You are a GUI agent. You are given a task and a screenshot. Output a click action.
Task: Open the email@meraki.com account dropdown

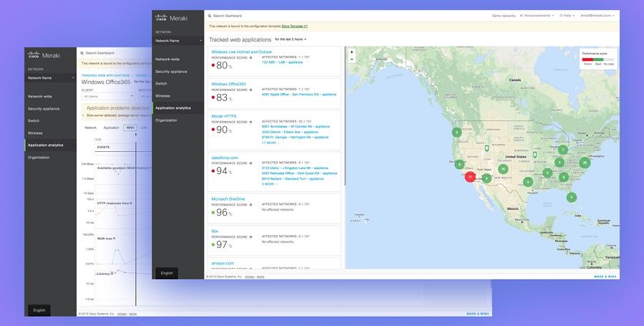[x=597, y=16]
